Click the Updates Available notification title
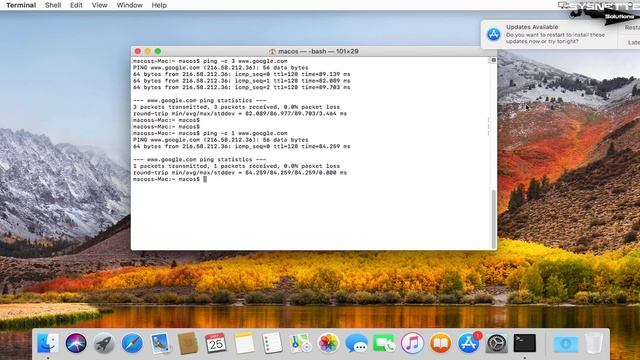 tap(532, 27)
